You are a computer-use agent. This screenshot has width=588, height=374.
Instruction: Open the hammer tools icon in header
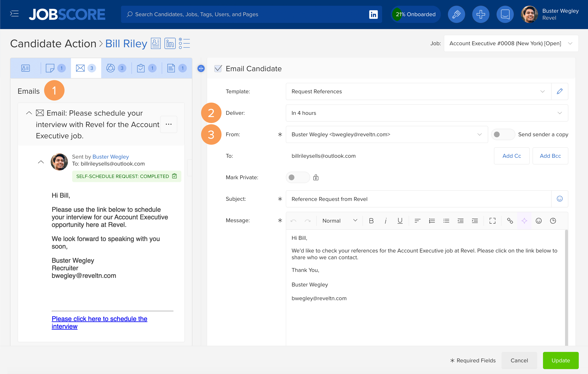pyautogui.click(x=456, y=14)
